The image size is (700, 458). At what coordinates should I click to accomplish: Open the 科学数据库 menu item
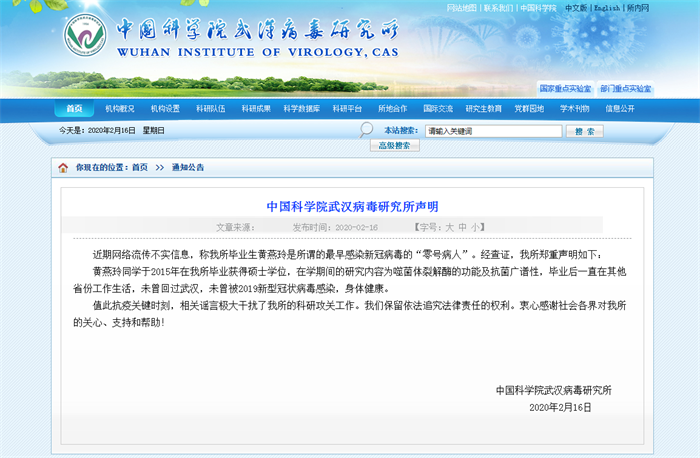coord(302,108)
